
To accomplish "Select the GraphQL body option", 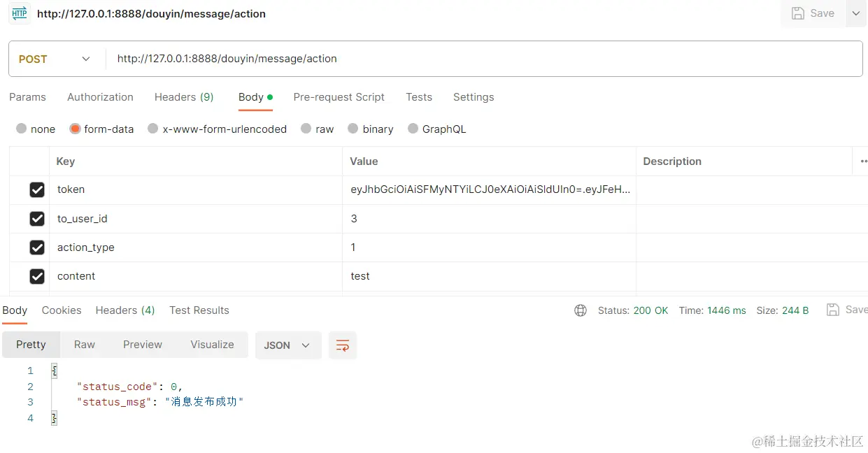I will coord(436,129).
